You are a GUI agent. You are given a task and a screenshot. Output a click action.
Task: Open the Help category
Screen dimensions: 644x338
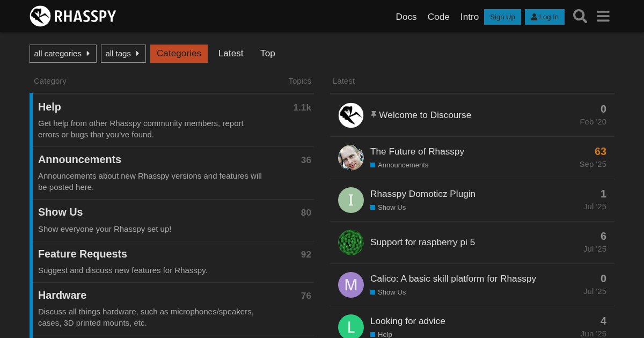pyautogui.click(x=49, y=107)
